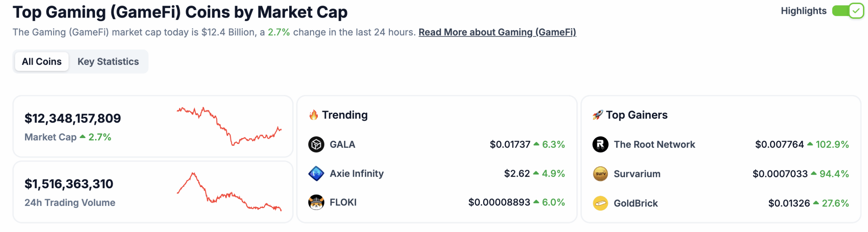Open The Root Network coin icon
Viewport: 868px width, 232px height.
point(600,144)
